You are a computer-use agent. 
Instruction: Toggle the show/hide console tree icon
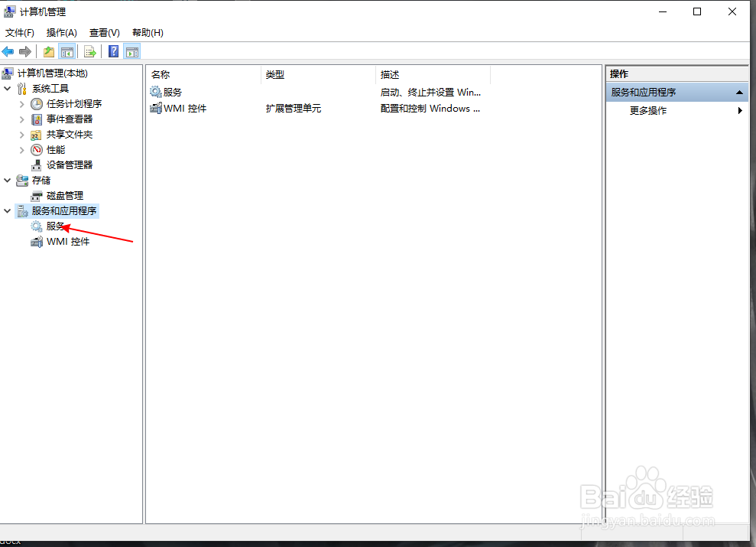pyautogui.click(x=67, y=51)
